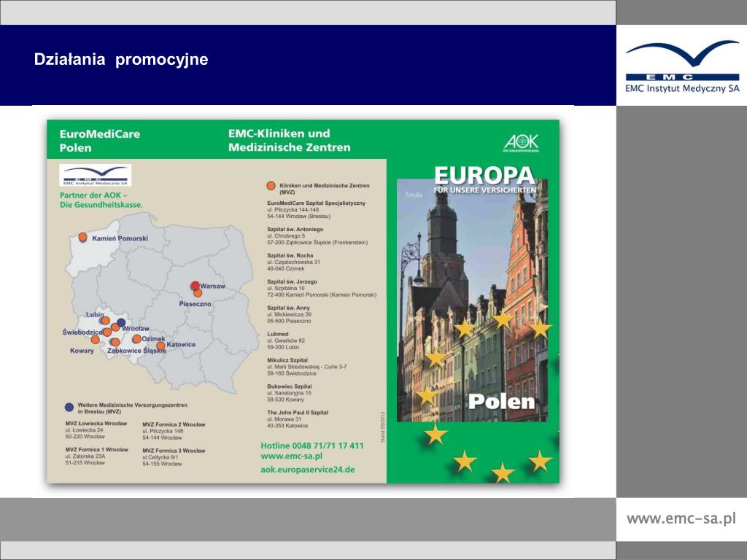Click the 'Kamień Pomorski' map label
This screenshot has height=560, width=747.
click(120, 238)
